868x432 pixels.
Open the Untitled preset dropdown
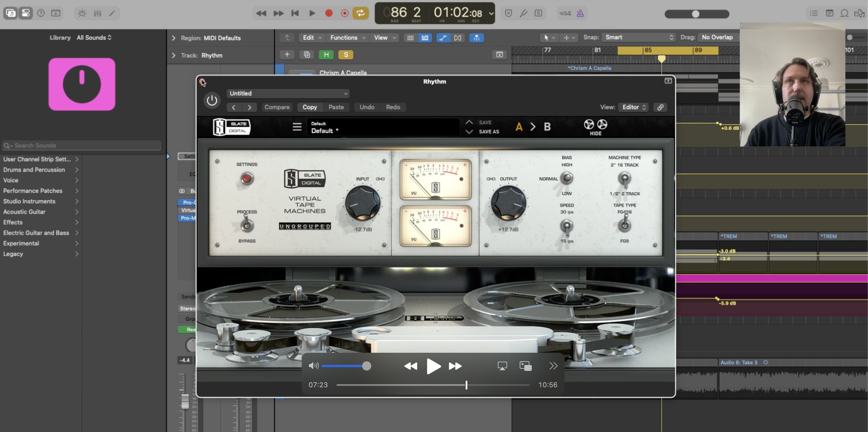tap(288, 93)
